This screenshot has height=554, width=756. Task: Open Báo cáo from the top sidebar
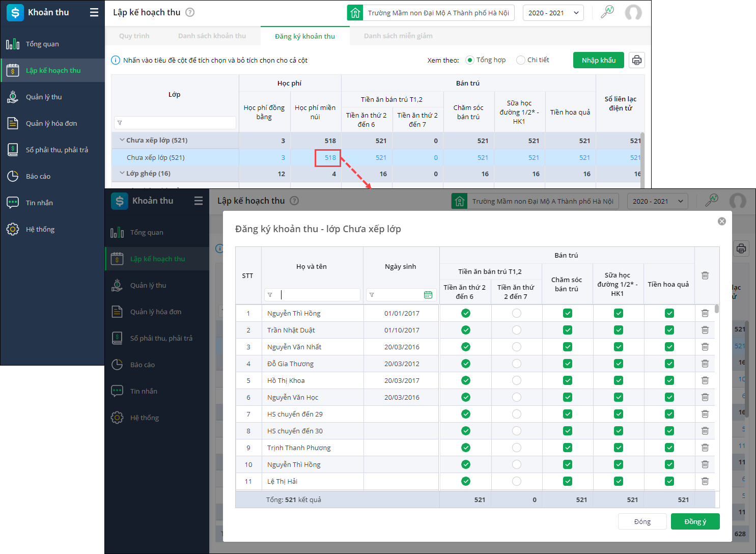point(38,176)
